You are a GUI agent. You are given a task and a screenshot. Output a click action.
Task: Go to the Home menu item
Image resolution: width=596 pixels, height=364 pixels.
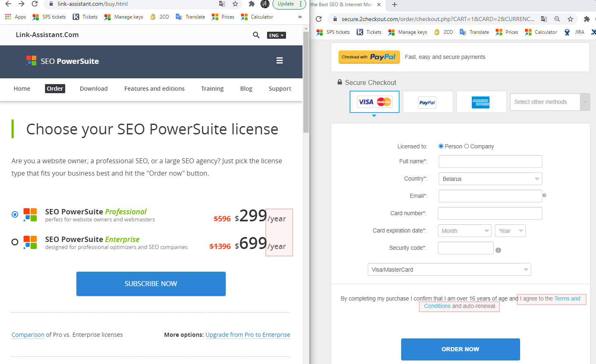click(22, 89)
